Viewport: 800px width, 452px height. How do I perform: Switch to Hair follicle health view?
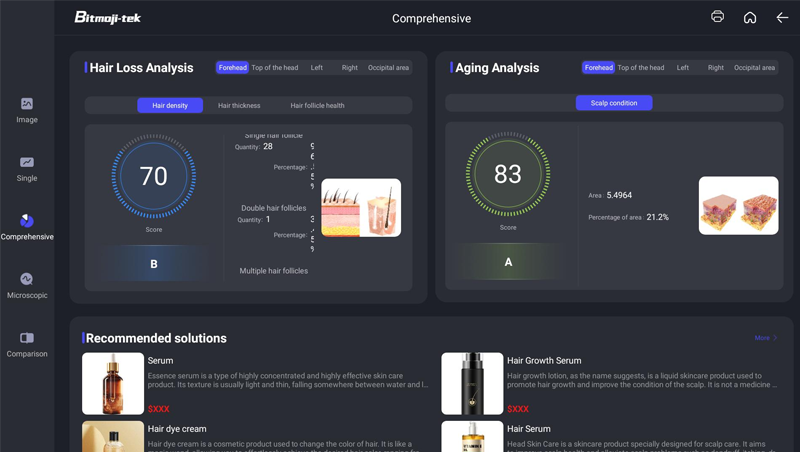click(317, 106)
